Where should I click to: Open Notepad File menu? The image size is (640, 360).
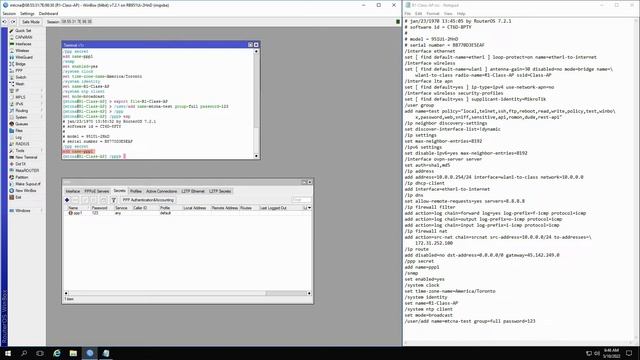pyautogui.click(x=407, y=13)
